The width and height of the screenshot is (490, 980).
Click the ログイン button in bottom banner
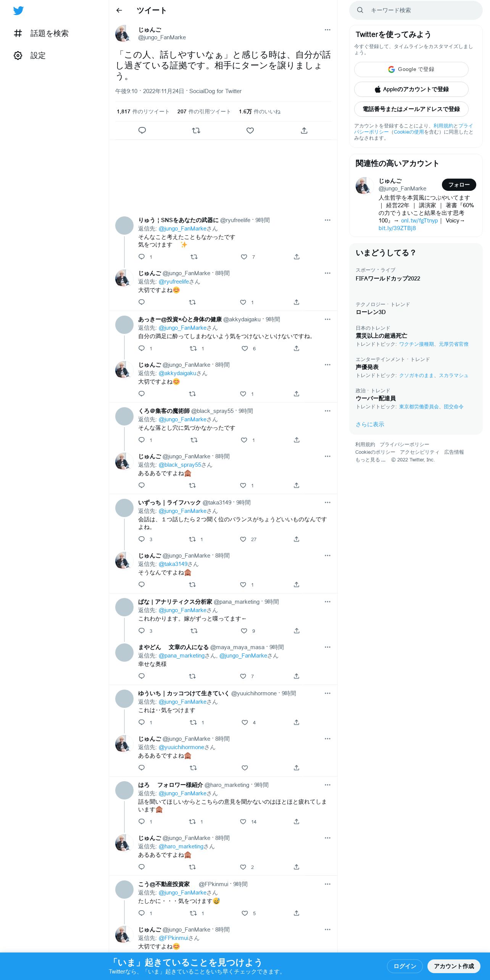tap(405, 966)
